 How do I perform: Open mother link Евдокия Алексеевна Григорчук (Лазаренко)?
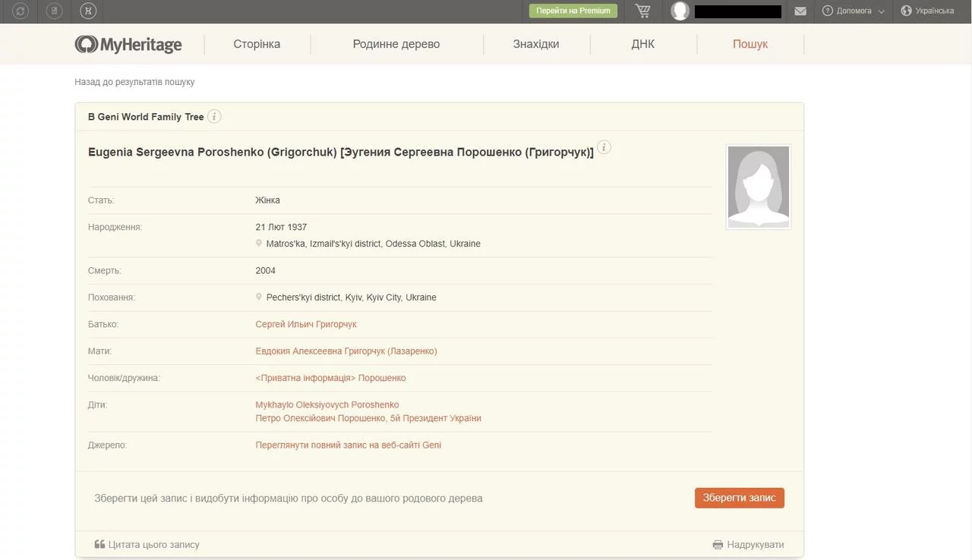coord(346,351)
